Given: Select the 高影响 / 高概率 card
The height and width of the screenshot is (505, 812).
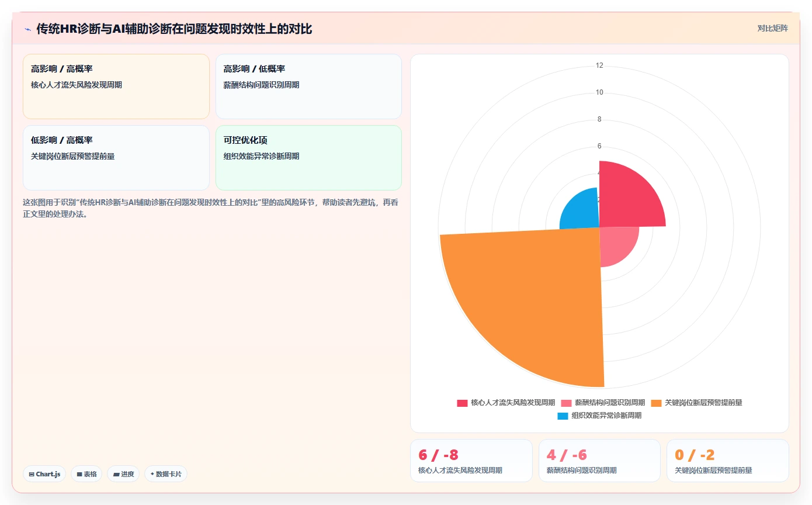Looking at the screenshot, I should tap(116, 87).
